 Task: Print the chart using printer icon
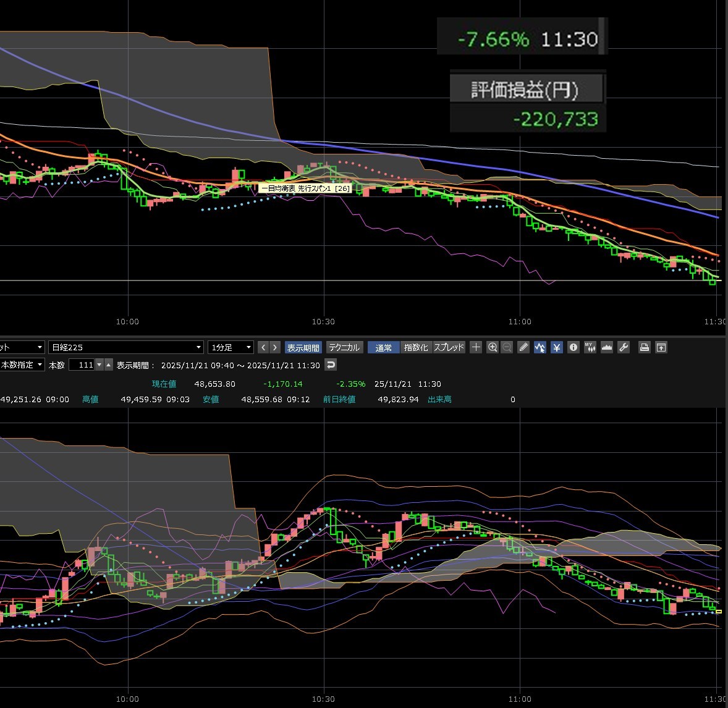[x=644, y=347]
